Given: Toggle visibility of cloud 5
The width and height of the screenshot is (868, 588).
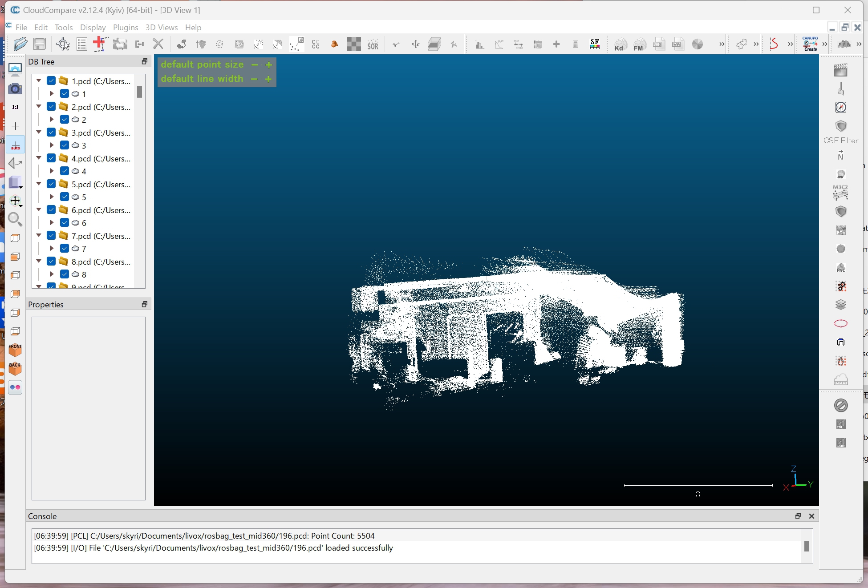Looking at the screenshot, I should click(65, 197).
